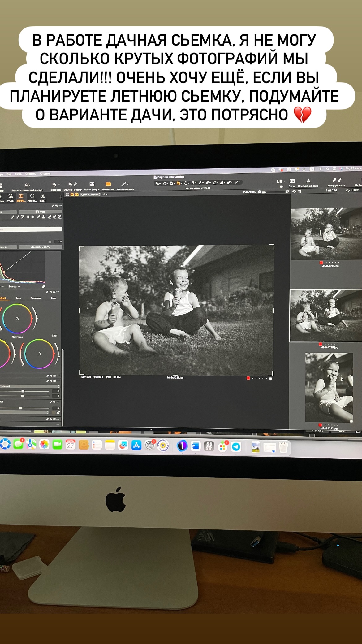The height and width of the screenshot is (644, 362).
Task: Click the Redo arrow in Отмена / Повтор
Action: [75, 184]
